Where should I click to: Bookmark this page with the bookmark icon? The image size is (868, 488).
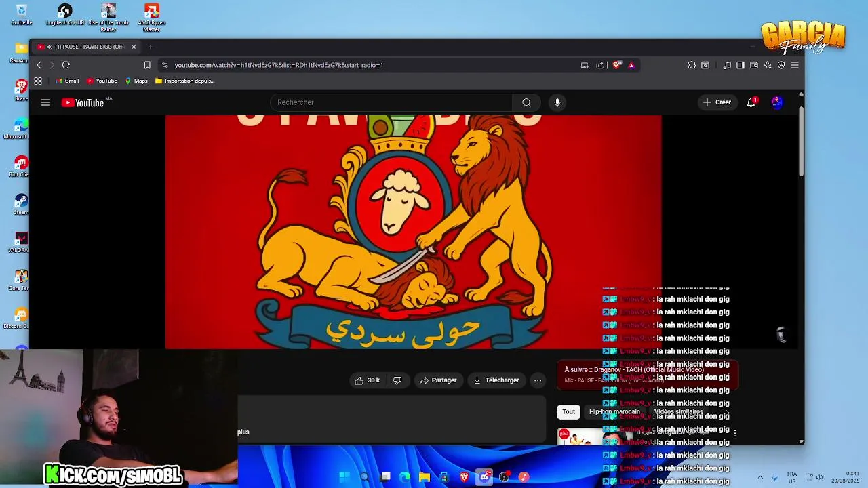coord(147,65)
